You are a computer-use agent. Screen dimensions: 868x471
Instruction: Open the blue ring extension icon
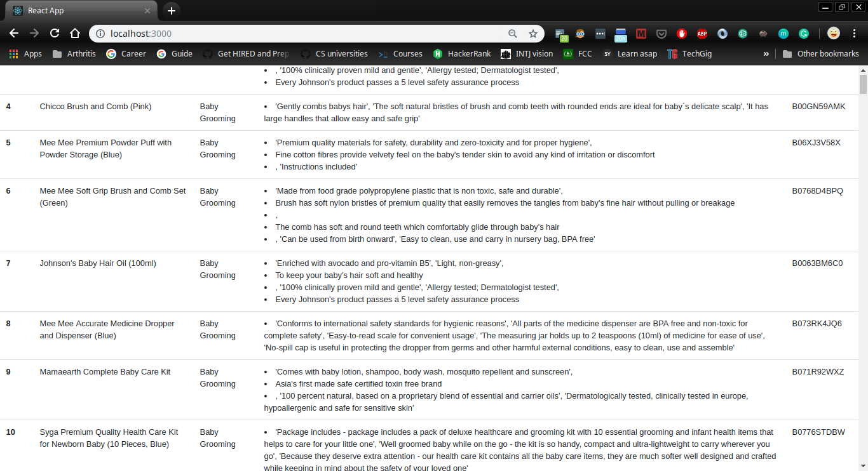(722, 34)
